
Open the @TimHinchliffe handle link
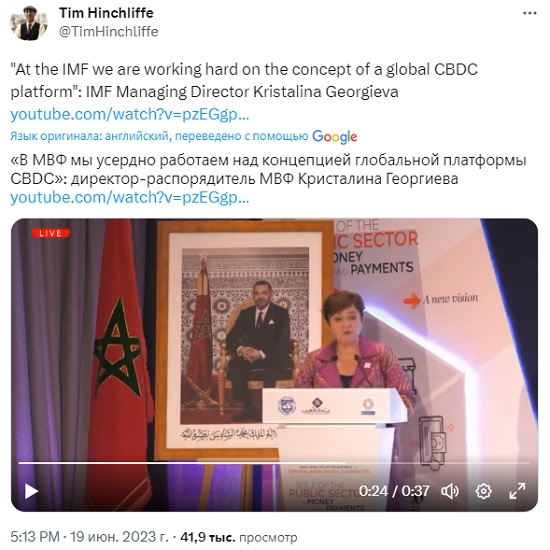108,32
